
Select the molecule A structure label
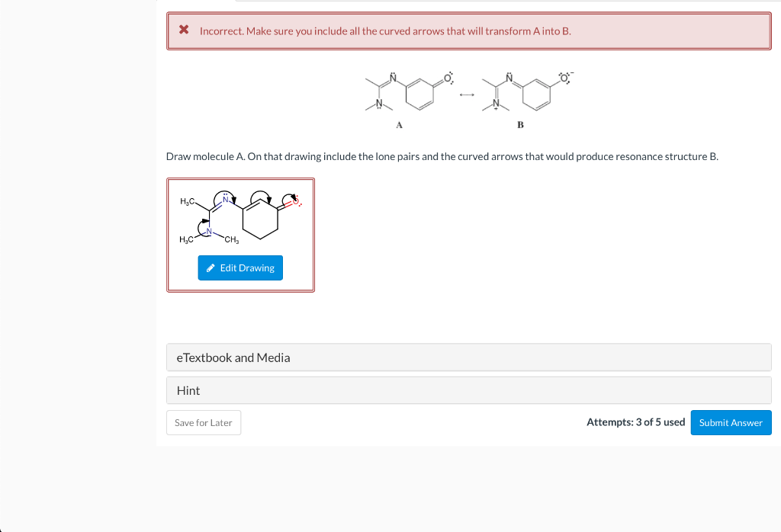[399, 124]
